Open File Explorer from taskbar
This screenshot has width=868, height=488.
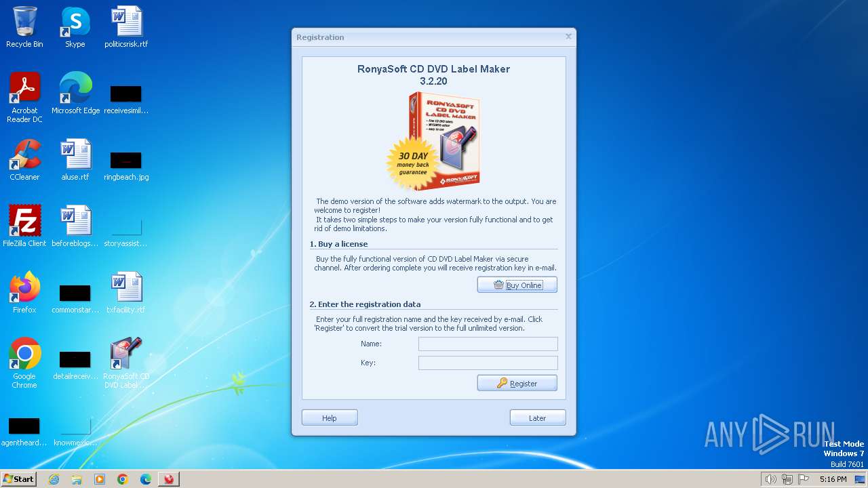pyautogui.click(x=77, y=479)
